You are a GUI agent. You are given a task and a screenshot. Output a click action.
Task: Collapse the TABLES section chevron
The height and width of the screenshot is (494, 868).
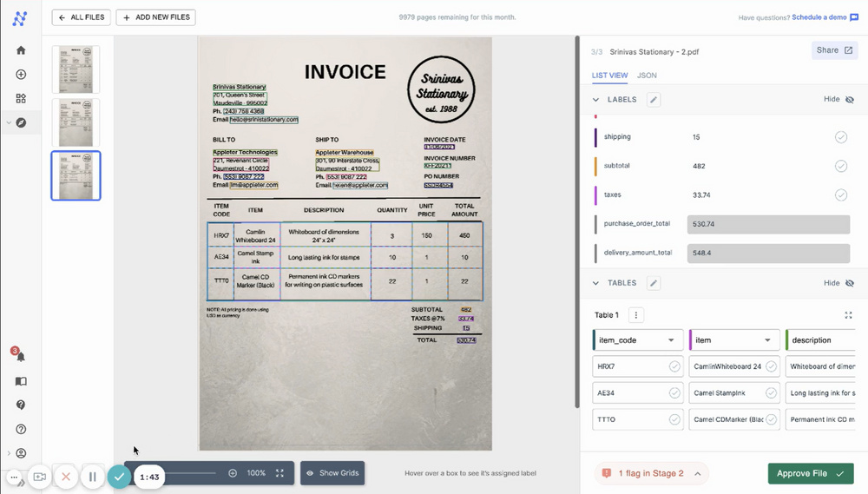tap(596, 283)
